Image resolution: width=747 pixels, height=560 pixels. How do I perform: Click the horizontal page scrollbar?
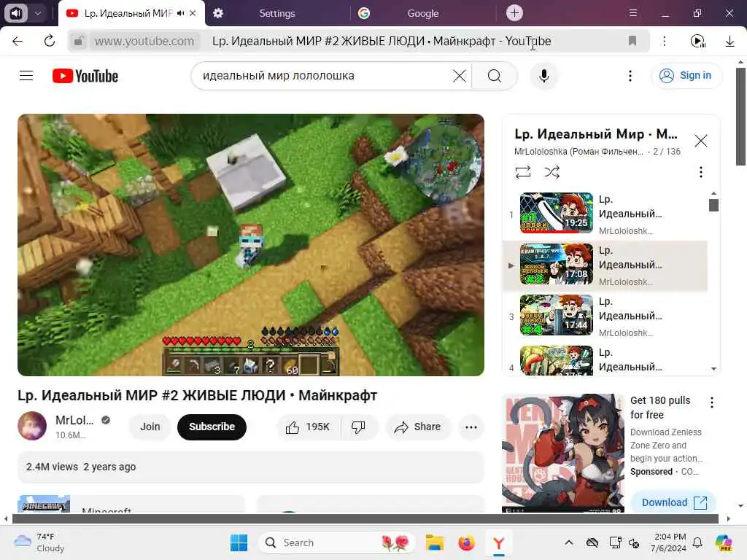click(365, 518)
